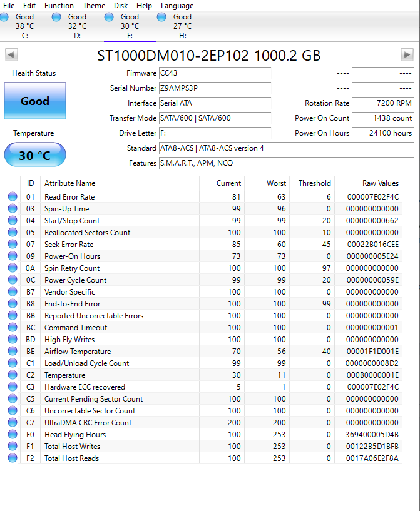Click the Good health status button

35,101
